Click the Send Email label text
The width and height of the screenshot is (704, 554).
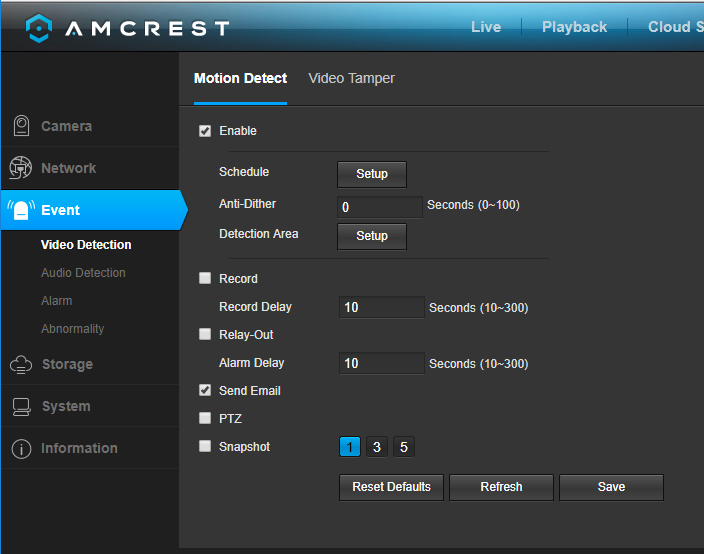(x=250, y=391)
